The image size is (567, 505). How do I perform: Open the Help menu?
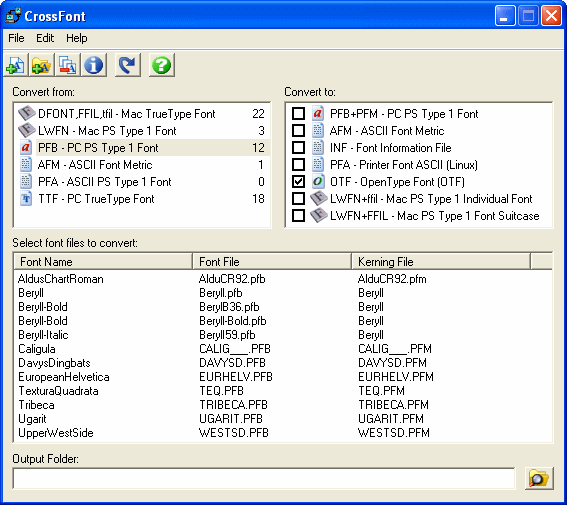76,38
